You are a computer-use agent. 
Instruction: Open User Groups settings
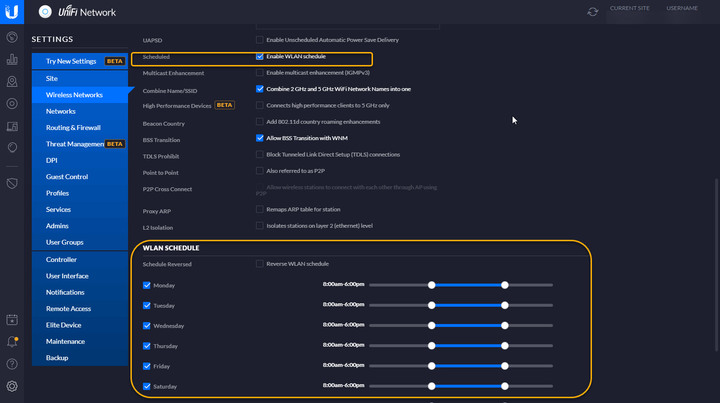point(80,242)
